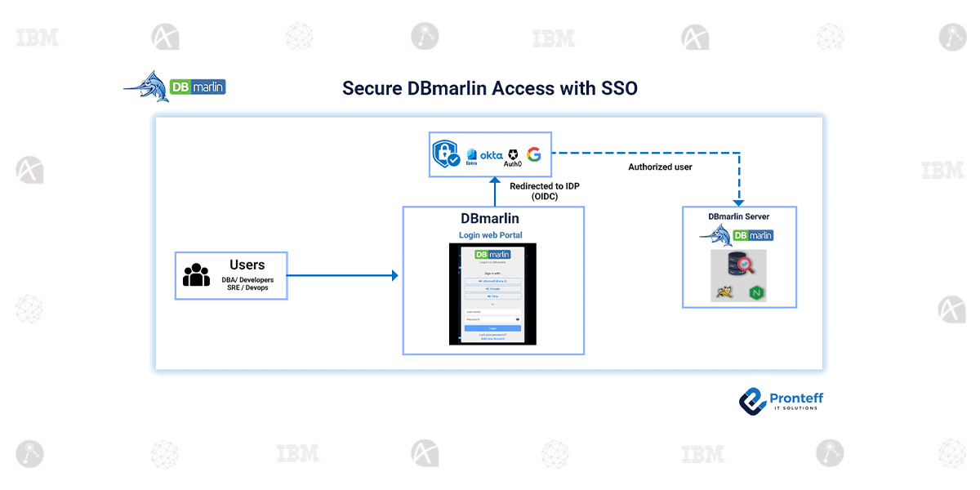
Task: Click the Google sign-in button
Action: point(492,289)
